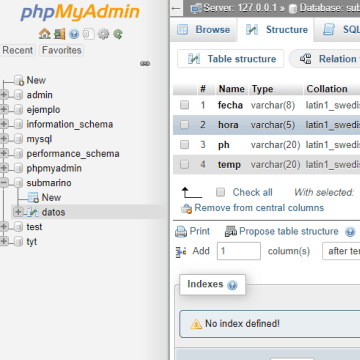Open the Recent tables tab
This screenshot has width=360, height=360.
(x=18, y=50)
